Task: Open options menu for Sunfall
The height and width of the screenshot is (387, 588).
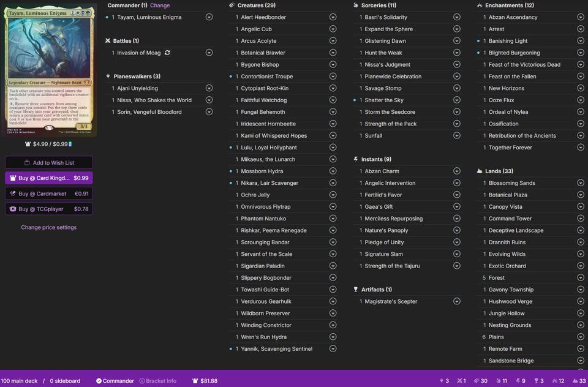Action: [456, 135]
